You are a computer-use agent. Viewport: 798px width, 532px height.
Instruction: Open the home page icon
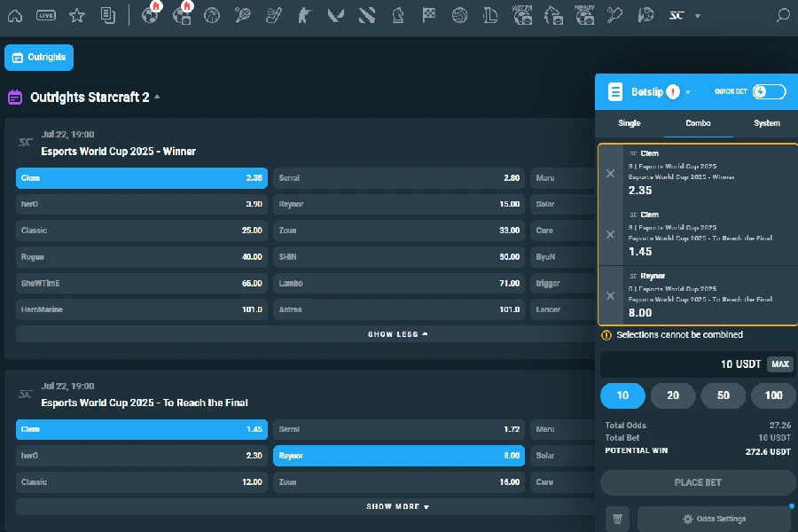point(14,15)
